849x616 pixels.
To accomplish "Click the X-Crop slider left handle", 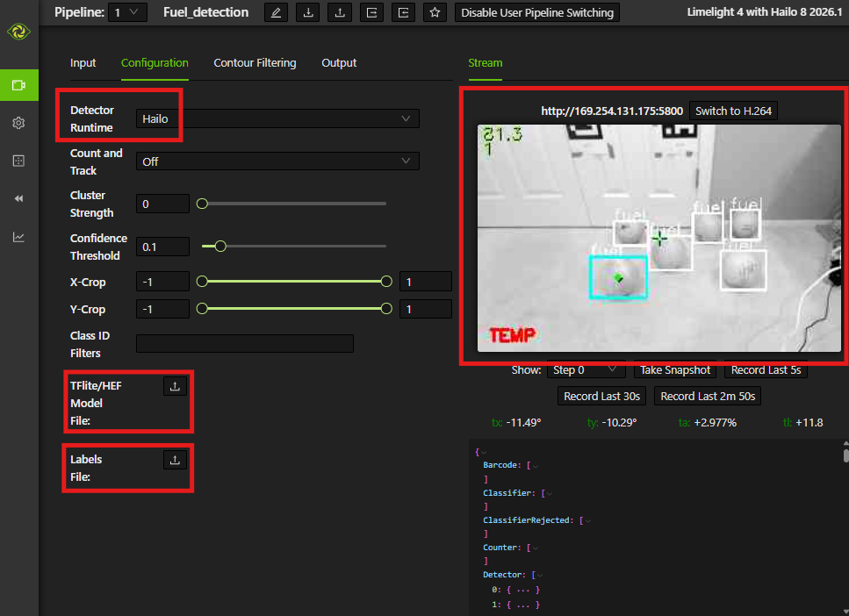I will pyautogui.click(x=202, y=281).
